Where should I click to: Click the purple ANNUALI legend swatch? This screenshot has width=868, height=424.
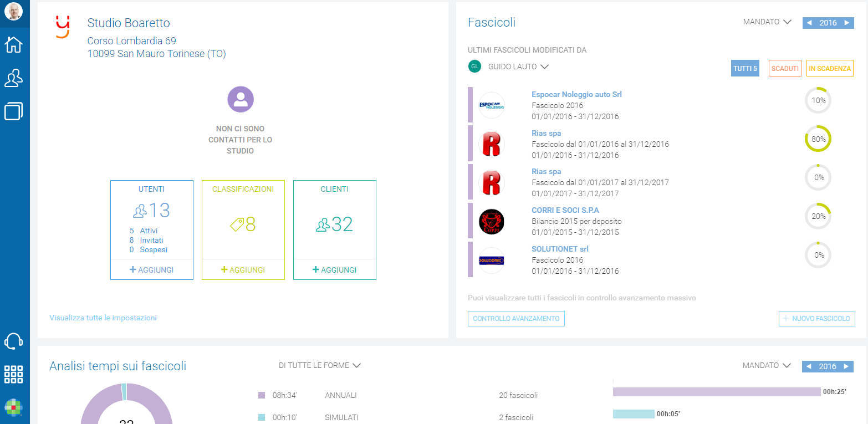262,395
